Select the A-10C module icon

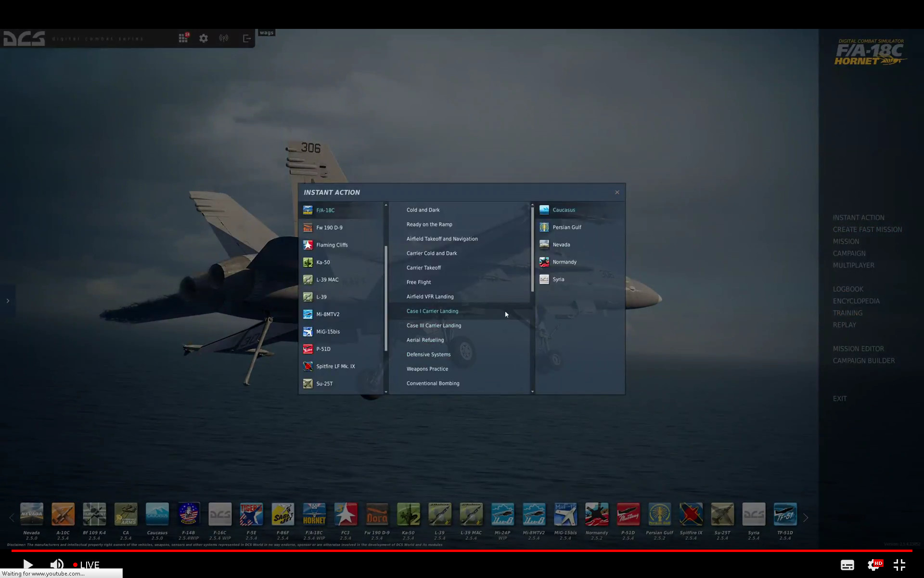pyautogui.click(x=63, y=514)
